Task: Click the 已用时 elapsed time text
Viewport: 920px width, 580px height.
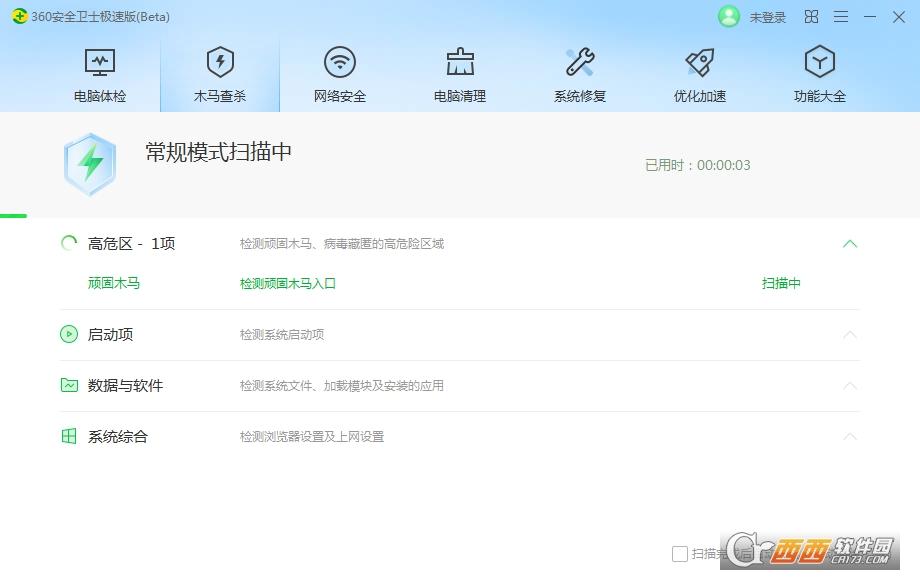Action: click(698, 165)
